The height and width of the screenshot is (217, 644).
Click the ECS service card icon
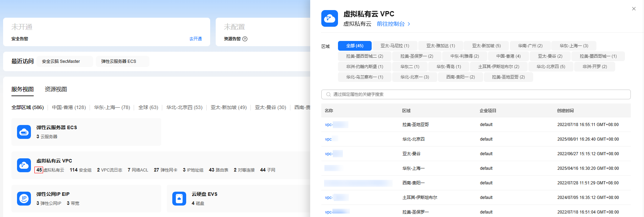click(24, 132)
